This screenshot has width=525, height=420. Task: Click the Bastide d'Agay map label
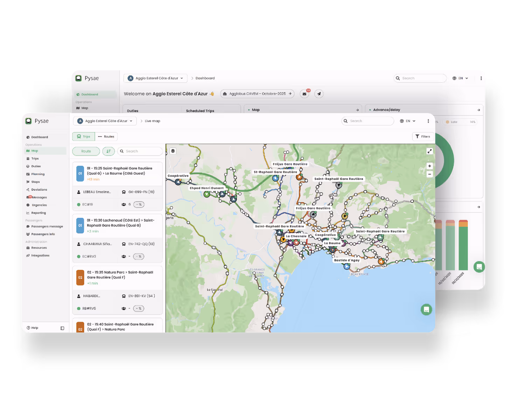346,260
